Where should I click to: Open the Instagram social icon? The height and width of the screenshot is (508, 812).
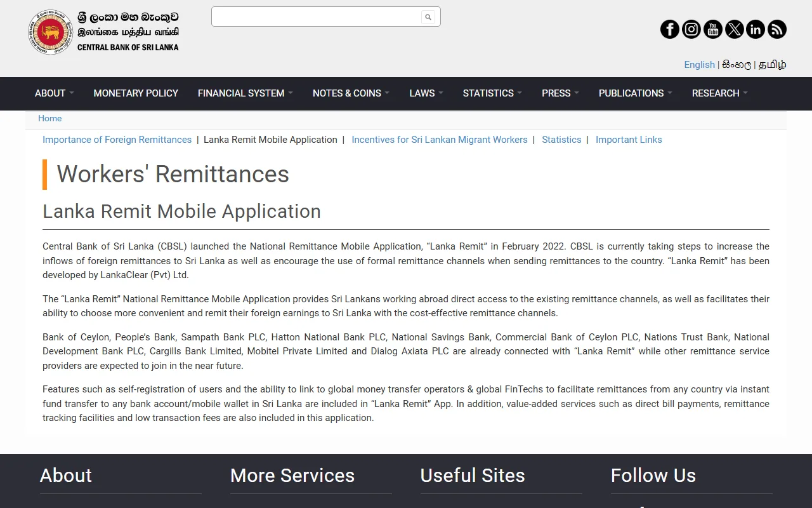tap(691, 29)
